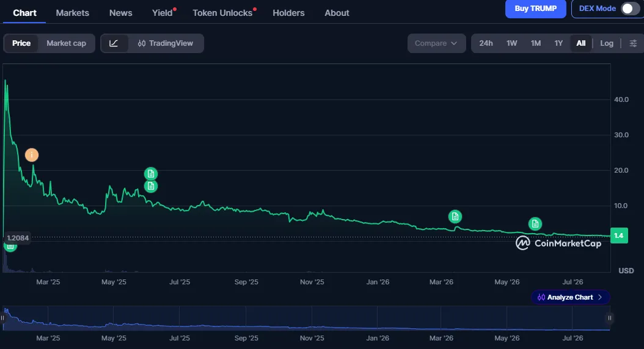The width and height of the screenshot is (644, 349).
Task: Click the USD currency label
Action: (626, 271)
